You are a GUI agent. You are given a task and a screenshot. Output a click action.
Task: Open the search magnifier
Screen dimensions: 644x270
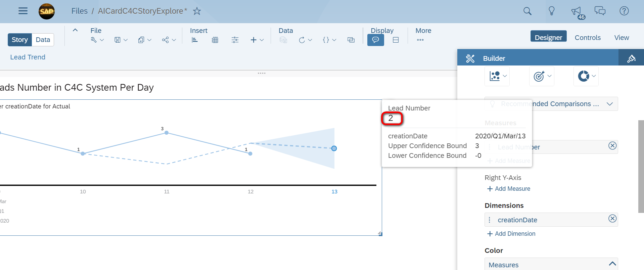coord(527,11)
